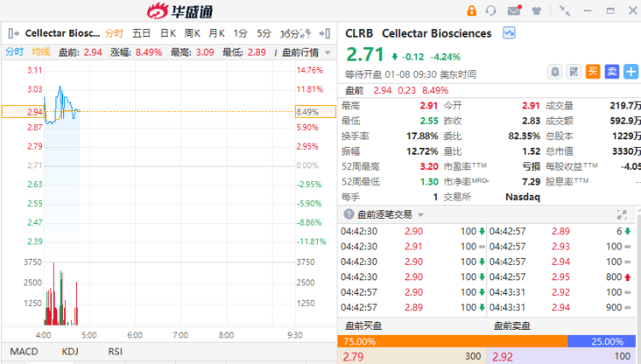Open the KDJ indicator tab
641x364 pixels.
[70, 351]
